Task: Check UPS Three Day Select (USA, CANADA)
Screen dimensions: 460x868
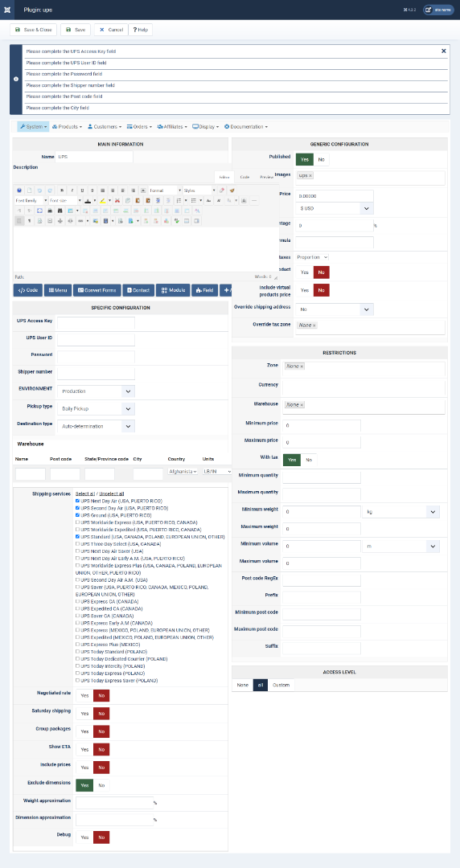Action: [x=77, y=543]
